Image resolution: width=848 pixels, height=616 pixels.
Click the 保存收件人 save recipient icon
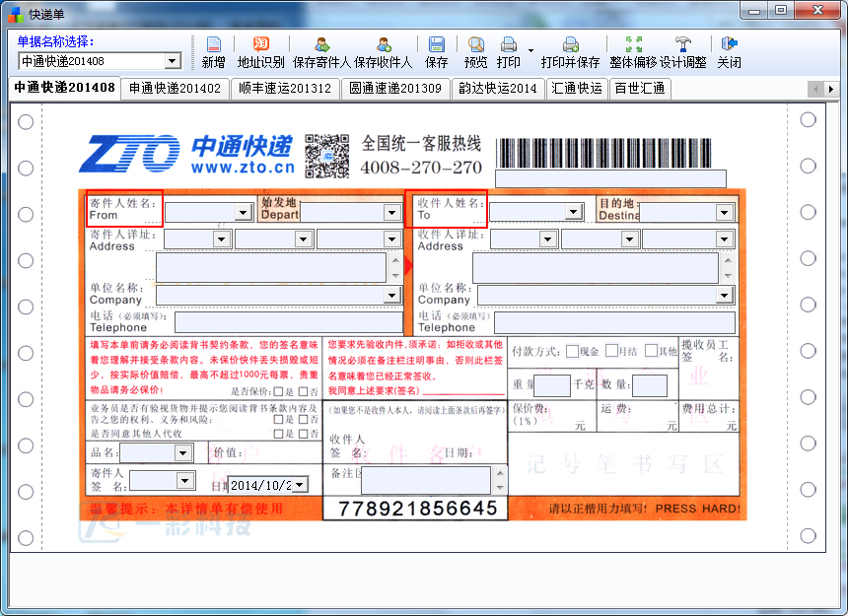click(x=384, y=53)
